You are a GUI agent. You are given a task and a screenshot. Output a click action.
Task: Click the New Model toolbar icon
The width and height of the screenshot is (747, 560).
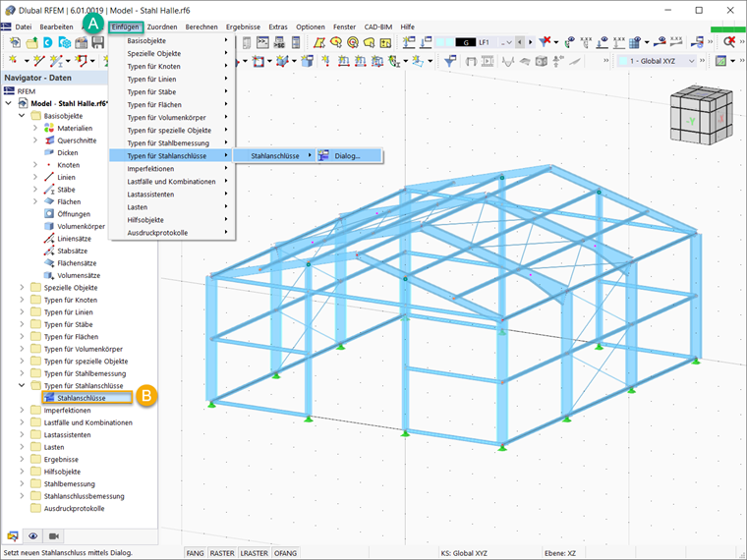[15, 42]
